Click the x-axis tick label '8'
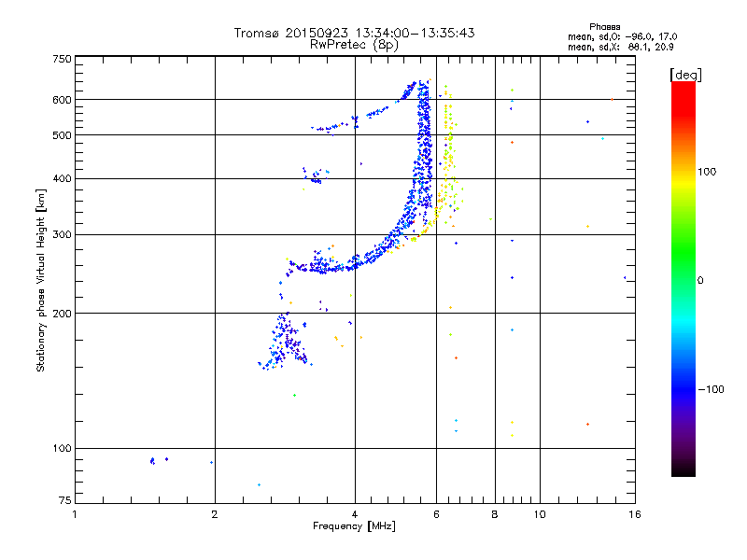Image resolution: width=747 pixels, height=560 pixels. 495,514
